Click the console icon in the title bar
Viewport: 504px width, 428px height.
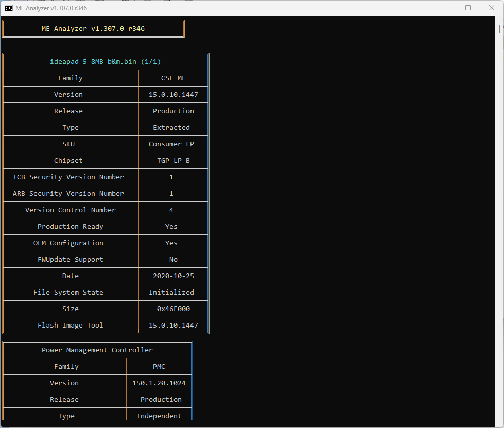[x=9, y=8]
